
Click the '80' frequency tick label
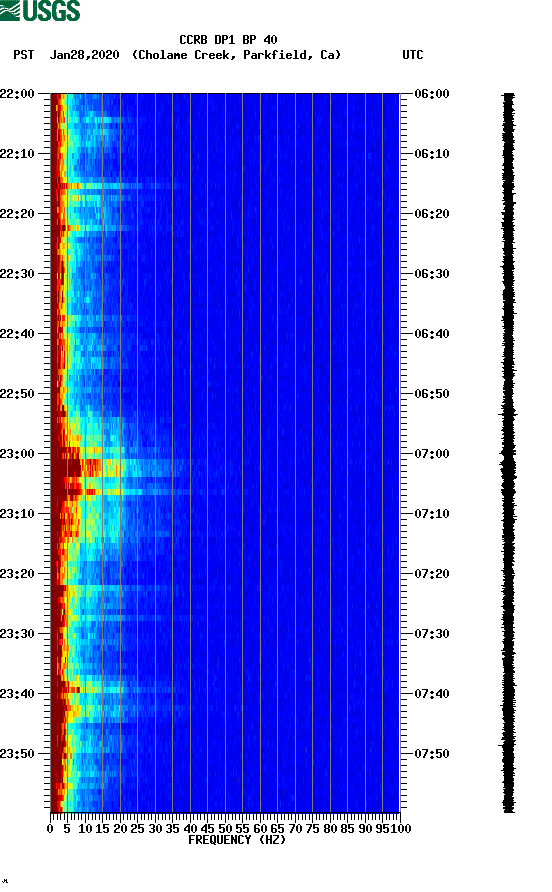coord(330,829)
